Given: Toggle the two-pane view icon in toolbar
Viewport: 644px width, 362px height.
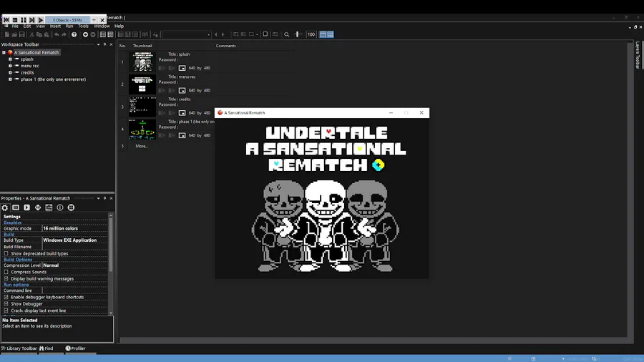Looking at the screenshot, I should 326,34.
